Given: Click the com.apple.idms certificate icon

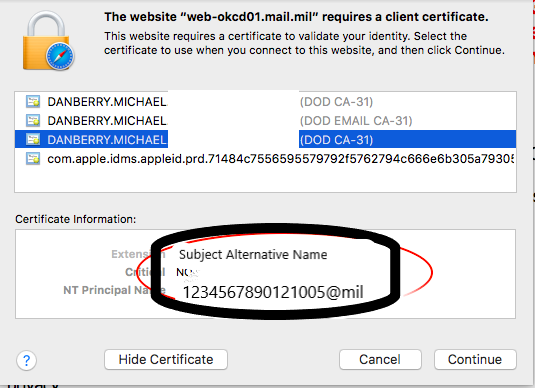Looking at the screenshot, I should point(33,159).
